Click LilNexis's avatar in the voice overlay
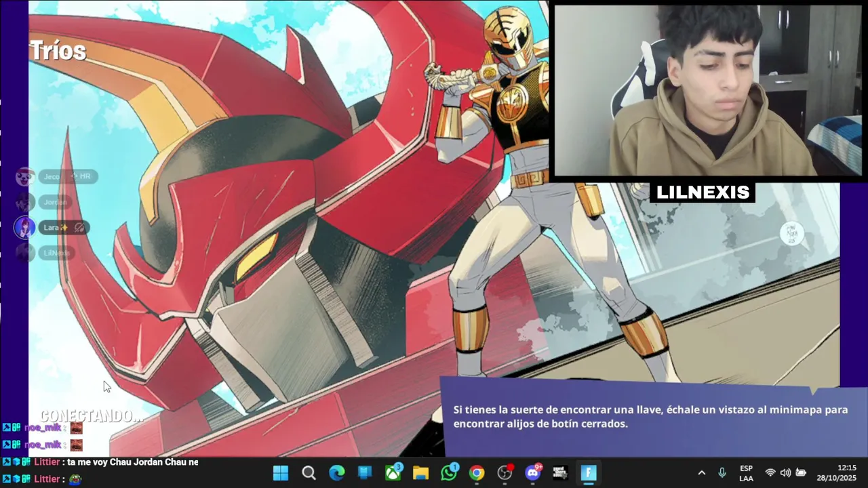 pos(25,253)
